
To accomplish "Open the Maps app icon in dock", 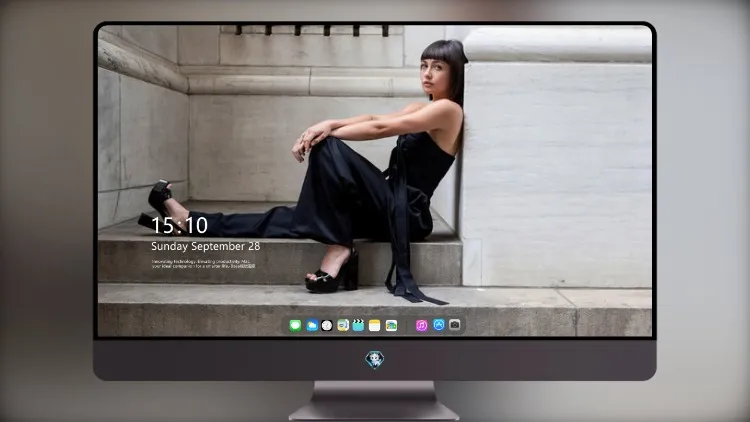I will [x=343, y=326].
